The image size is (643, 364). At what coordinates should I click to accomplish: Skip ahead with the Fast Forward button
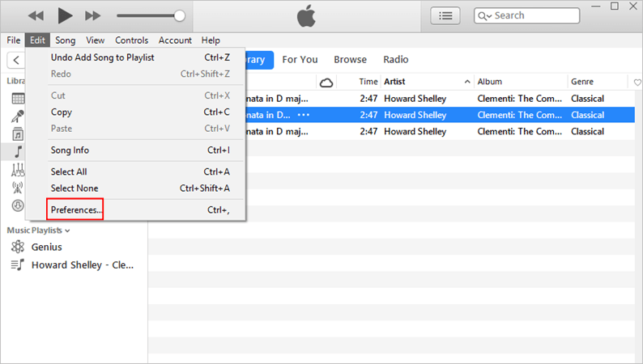(x=92, y=16)
